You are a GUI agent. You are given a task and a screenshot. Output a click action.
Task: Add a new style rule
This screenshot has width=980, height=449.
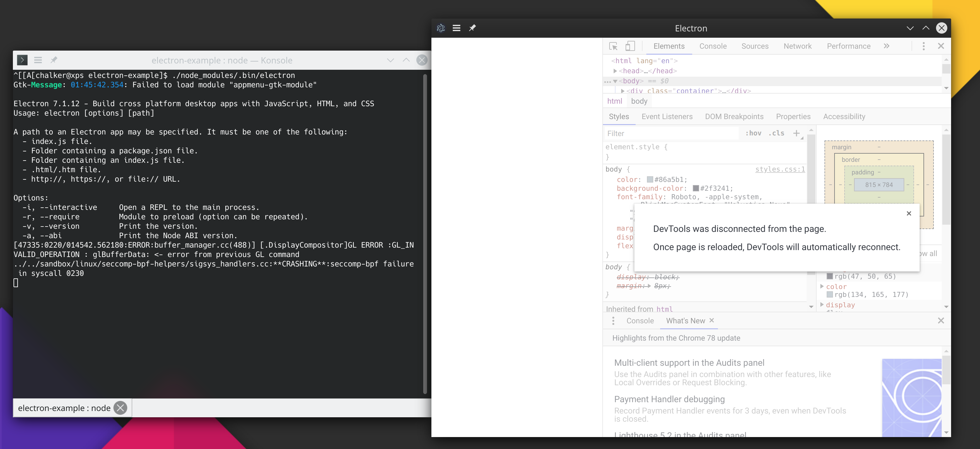point(797,133)
